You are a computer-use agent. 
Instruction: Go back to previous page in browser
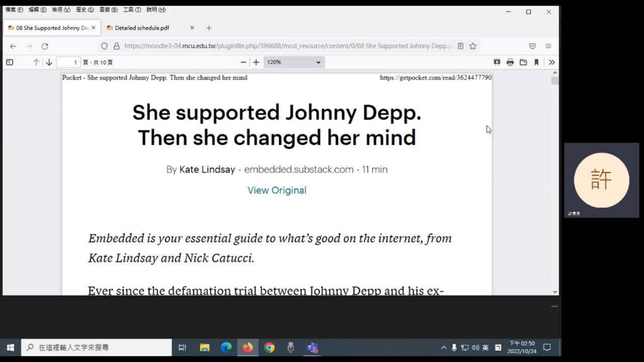coord(13,46)
